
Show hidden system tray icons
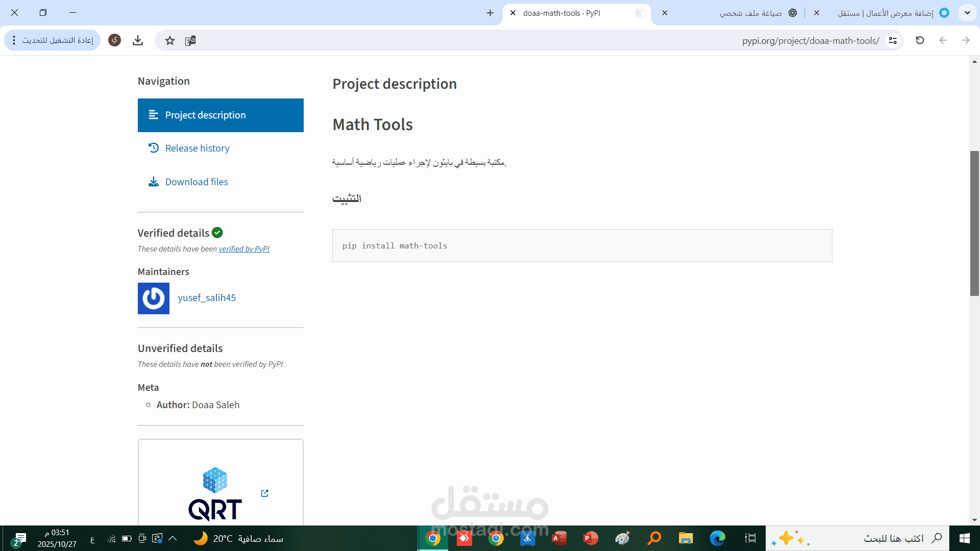click(173, 538)
